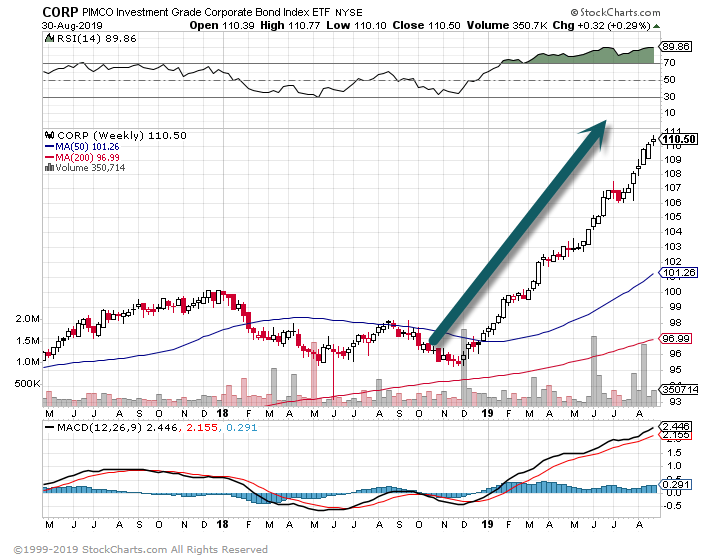Select the PIMCO Investment Grade Corporate Bond Index ETF name
Screen dimensions: 725x560
click(206, 12)
